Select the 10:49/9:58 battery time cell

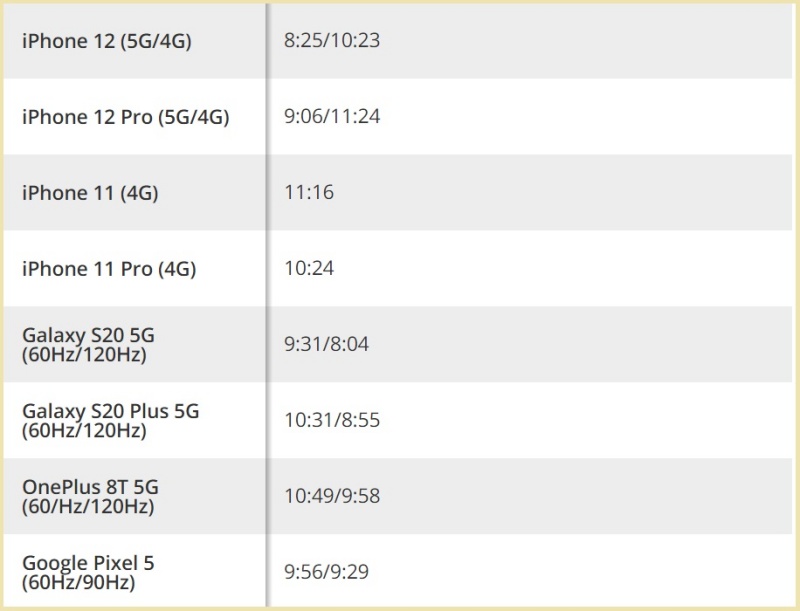tap(332, 497)
